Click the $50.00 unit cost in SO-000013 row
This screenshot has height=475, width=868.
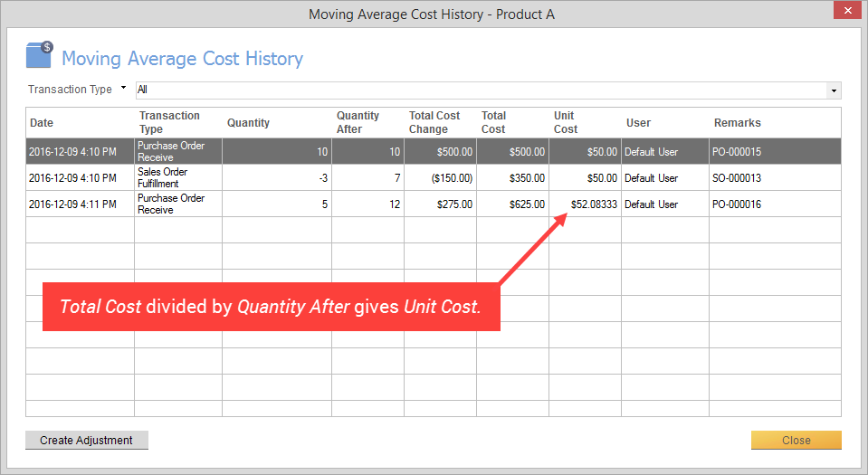tap(585, 177)
